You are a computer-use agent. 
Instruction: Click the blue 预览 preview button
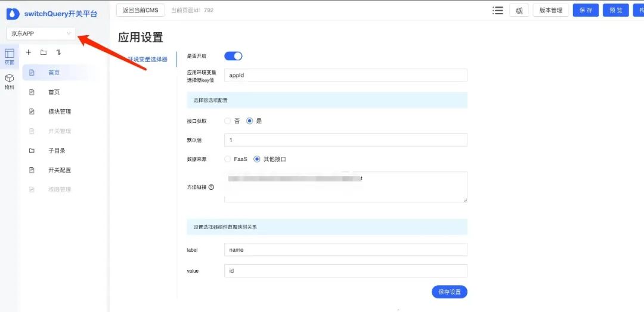(615, 10)
